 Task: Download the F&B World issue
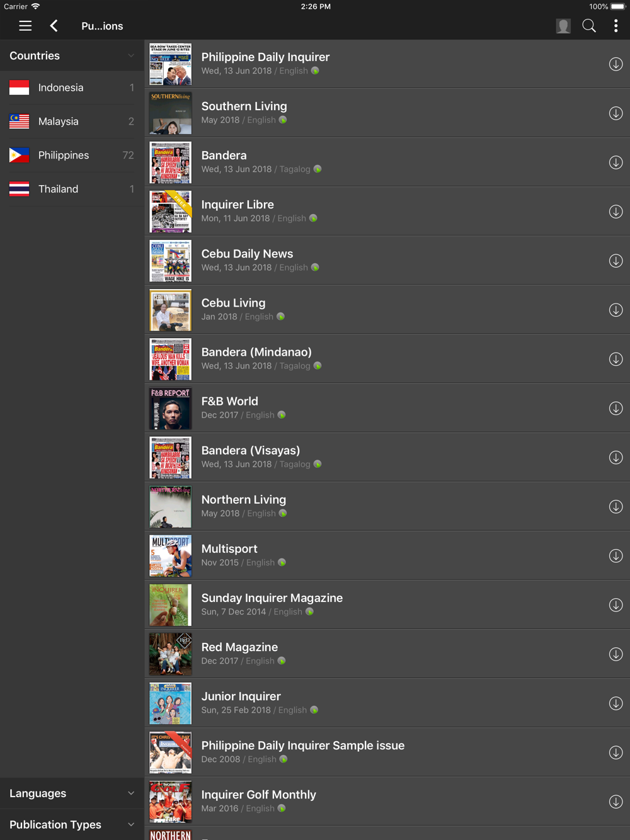[616, 408]
